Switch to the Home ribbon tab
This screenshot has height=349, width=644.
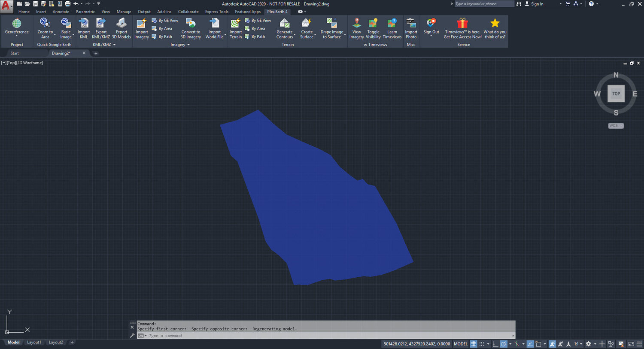(24, 12)
